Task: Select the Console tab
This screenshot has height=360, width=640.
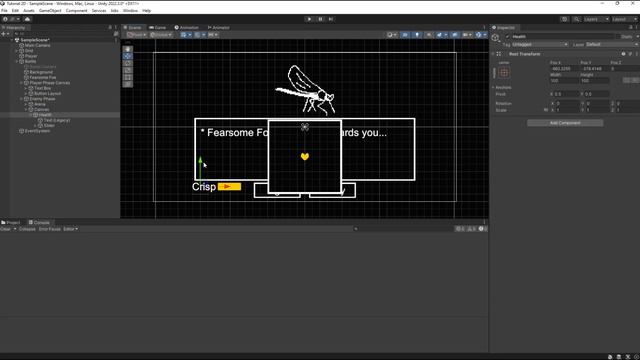Action: click(x=39, y=222)
